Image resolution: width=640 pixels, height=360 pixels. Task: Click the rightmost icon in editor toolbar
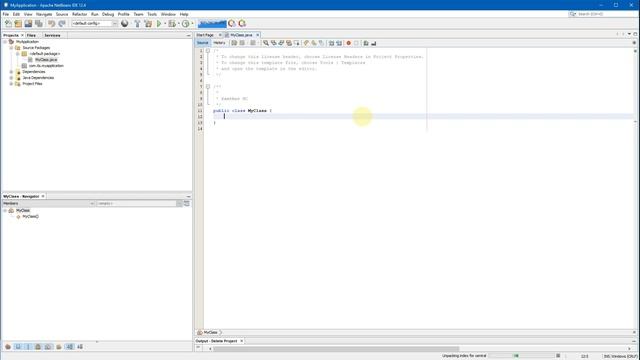pyautogui.click(x=373, y=43)
